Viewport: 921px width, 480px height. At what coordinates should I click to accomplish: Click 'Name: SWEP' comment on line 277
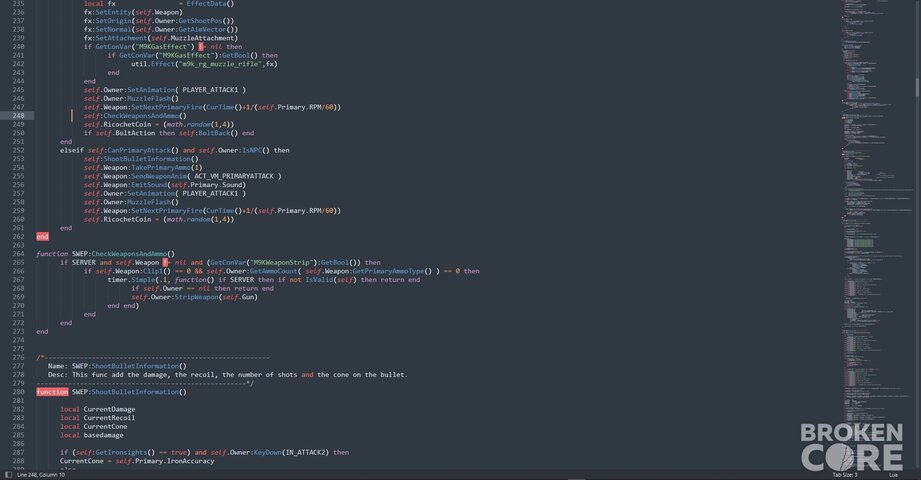click(68, 366)
